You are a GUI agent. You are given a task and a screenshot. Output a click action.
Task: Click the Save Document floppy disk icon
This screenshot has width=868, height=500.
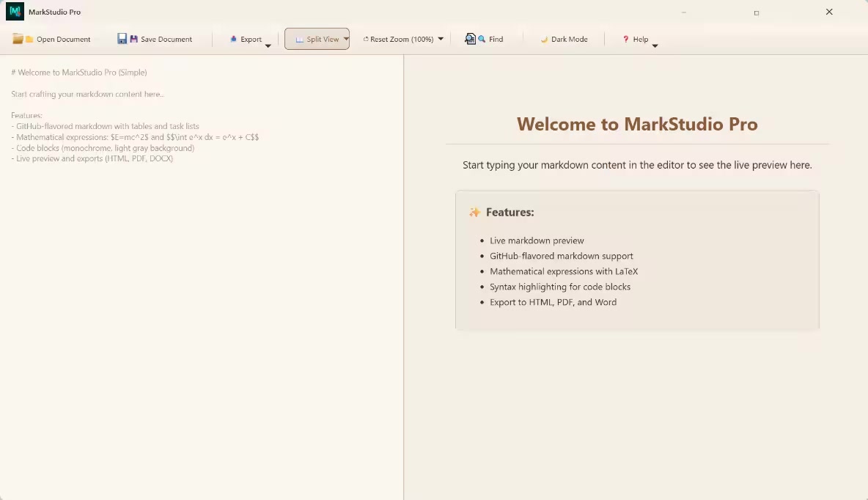[122, 39]
